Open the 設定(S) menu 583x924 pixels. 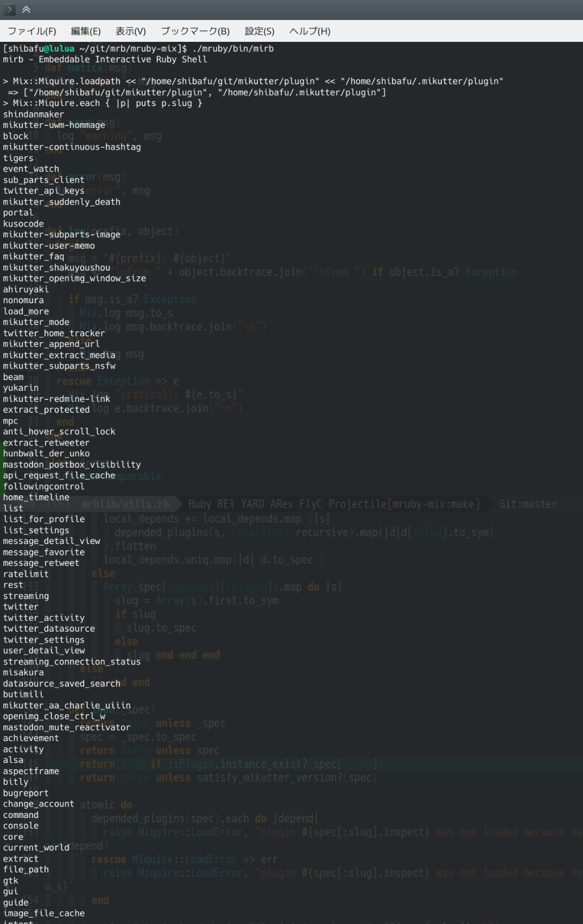pyautogui.click(x=259, y=31)
